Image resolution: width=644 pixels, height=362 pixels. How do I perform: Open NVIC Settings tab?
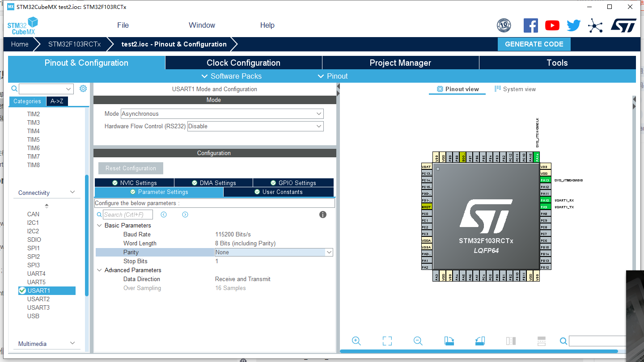tap(134, 183)
